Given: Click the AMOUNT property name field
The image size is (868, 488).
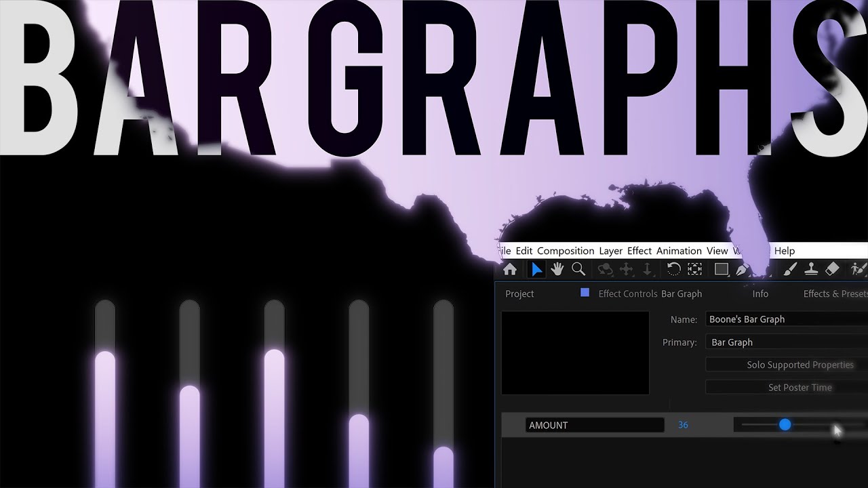Looking at the screenshot, I should point(595,425).
